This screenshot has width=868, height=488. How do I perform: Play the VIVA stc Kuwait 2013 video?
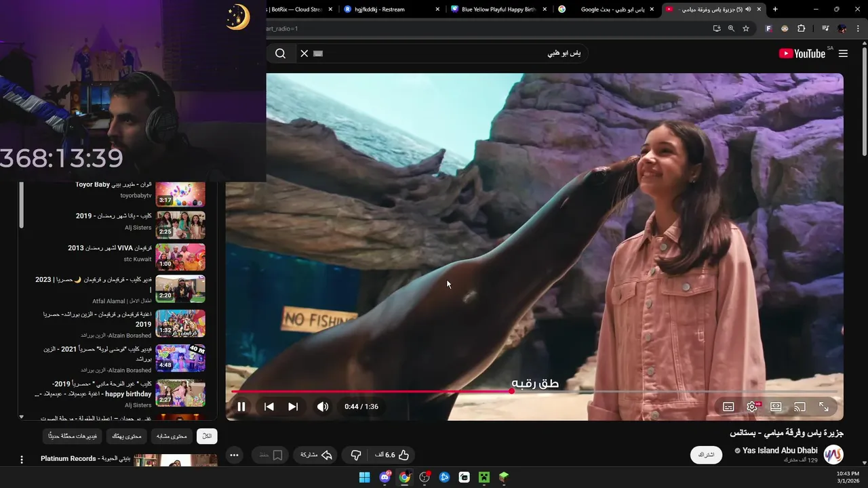pyautogui.click(x=180, y=256)
